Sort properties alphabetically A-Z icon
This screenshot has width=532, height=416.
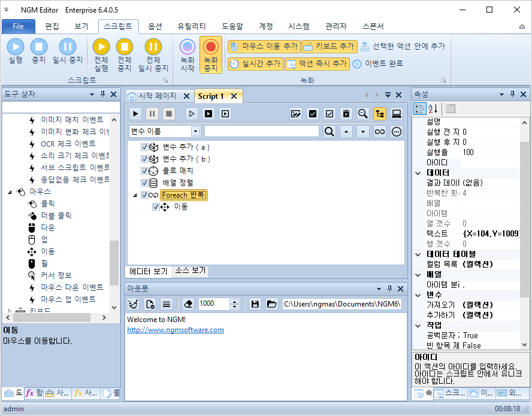click(x=433, y=109)
